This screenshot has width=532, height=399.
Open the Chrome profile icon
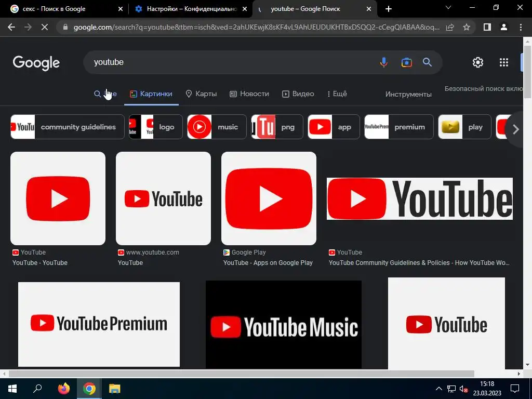tap(504, 27)
